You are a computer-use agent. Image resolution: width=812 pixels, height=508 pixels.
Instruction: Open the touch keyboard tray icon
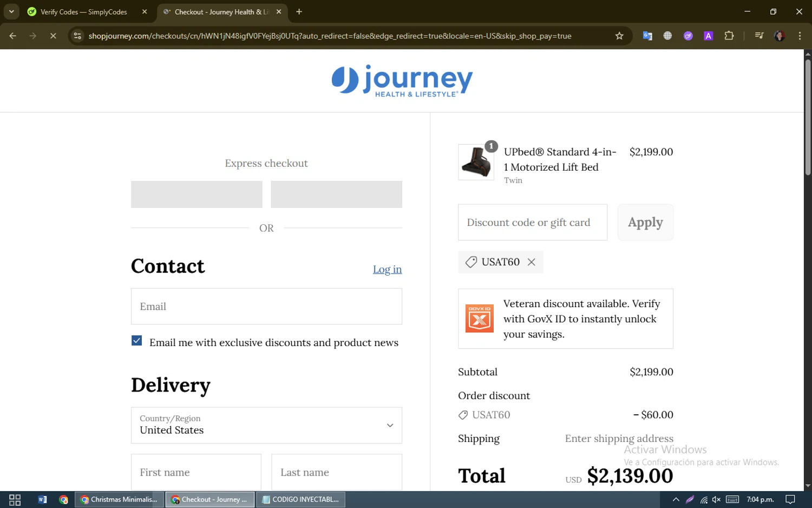coord(732,499)
